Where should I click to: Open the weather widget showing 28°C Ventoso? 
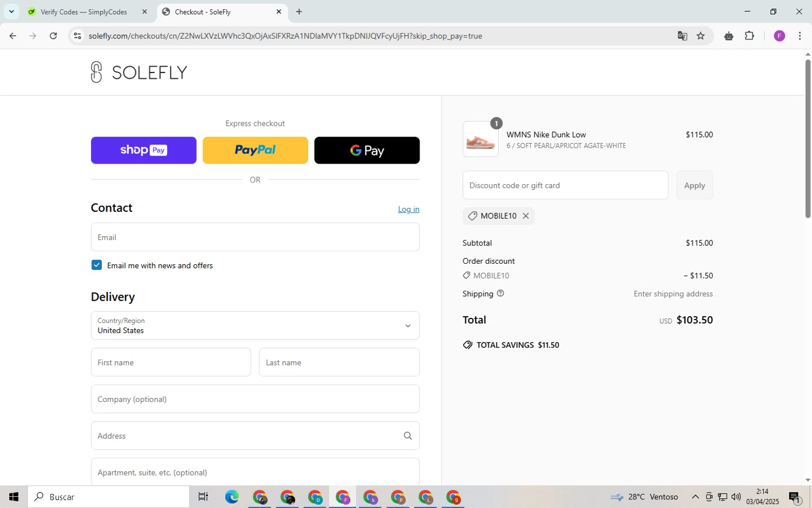[x=644, y=497]
